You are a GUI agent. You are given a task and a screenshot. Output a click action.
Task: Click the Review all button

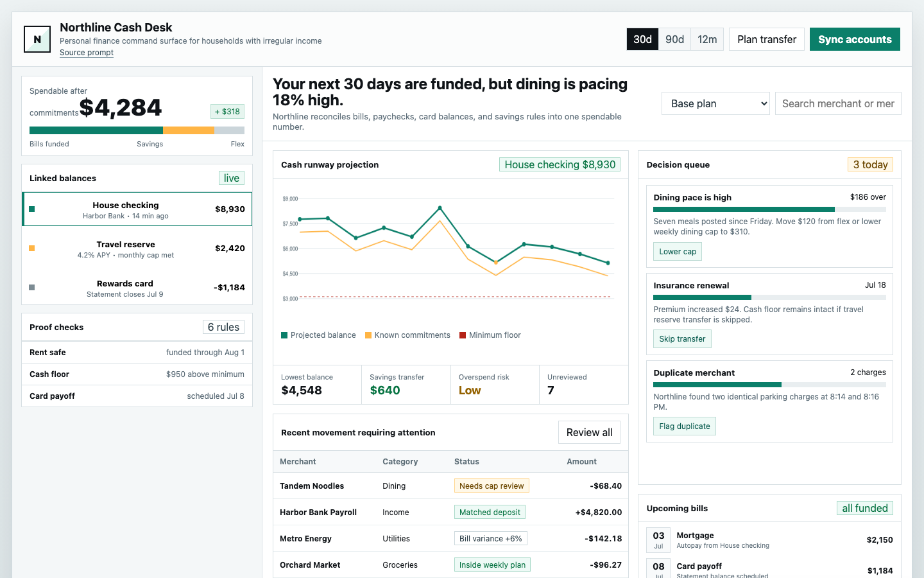(x=589, y=432)
